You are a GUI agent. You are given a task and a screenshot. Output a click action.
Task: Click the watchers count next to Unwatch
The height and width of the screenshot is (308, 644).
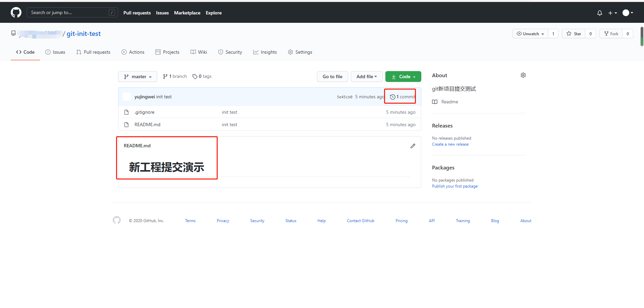[553, 34]
